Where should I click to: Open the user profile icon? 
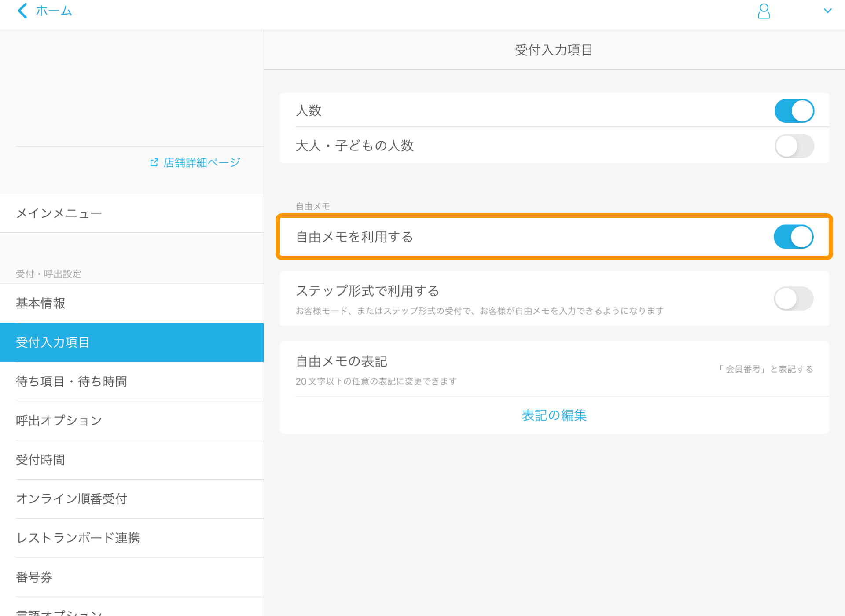(764, 11)
